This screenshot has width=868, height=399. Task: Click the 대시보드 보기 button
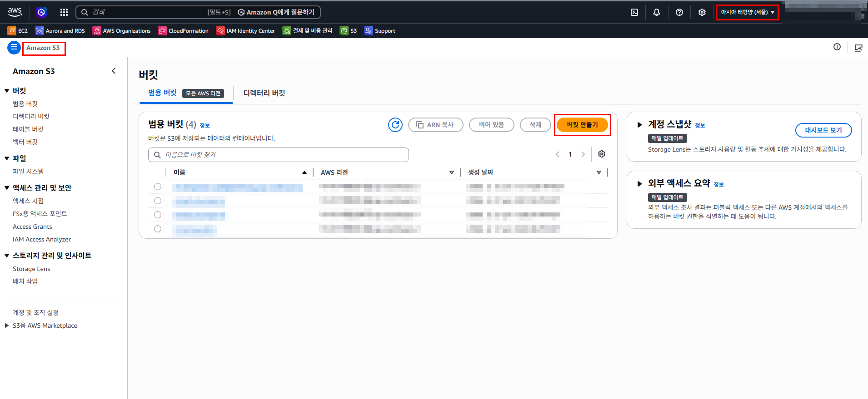coord(823,130)
